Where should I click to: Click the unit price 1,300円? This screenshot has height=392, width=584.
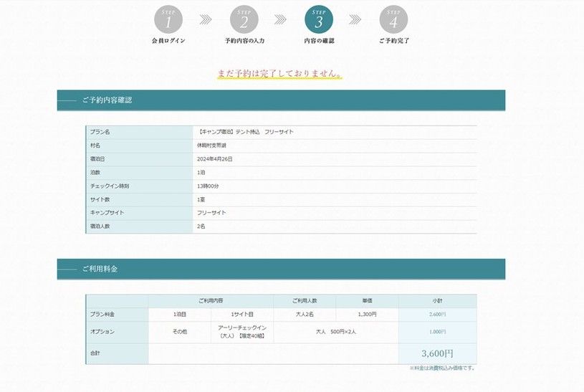[x=367, y=315]
